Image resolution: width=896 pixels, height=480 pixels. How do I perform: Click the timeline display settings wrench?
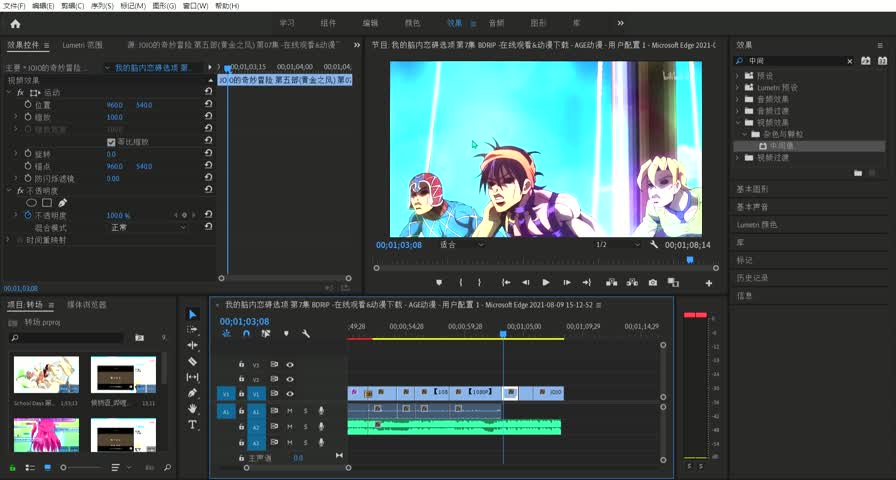306,333
